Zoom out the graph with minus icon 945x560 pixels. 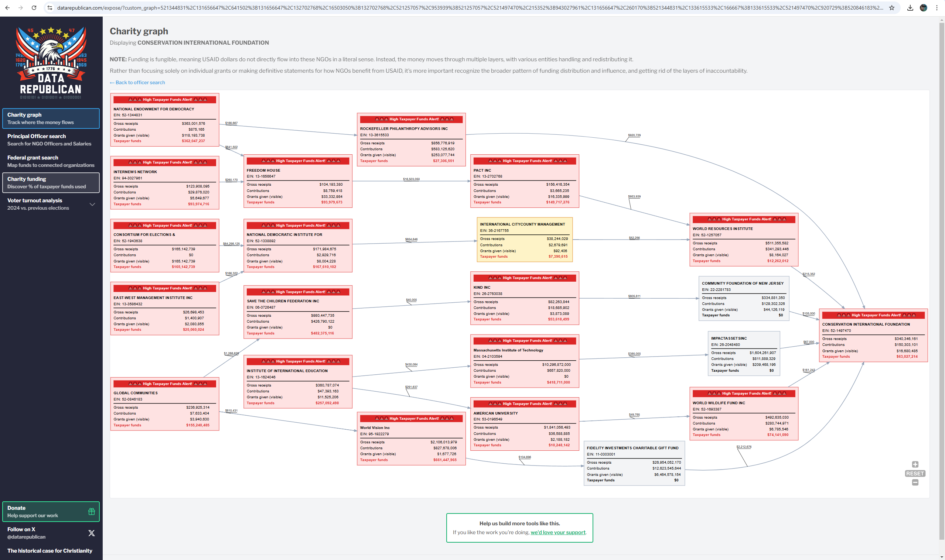(x=915, y=482)
